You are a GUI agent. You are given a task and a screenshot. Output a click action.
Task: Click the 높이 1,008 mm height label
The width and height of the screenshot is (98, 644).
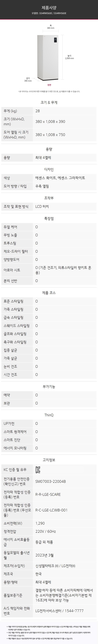(69, 57)
